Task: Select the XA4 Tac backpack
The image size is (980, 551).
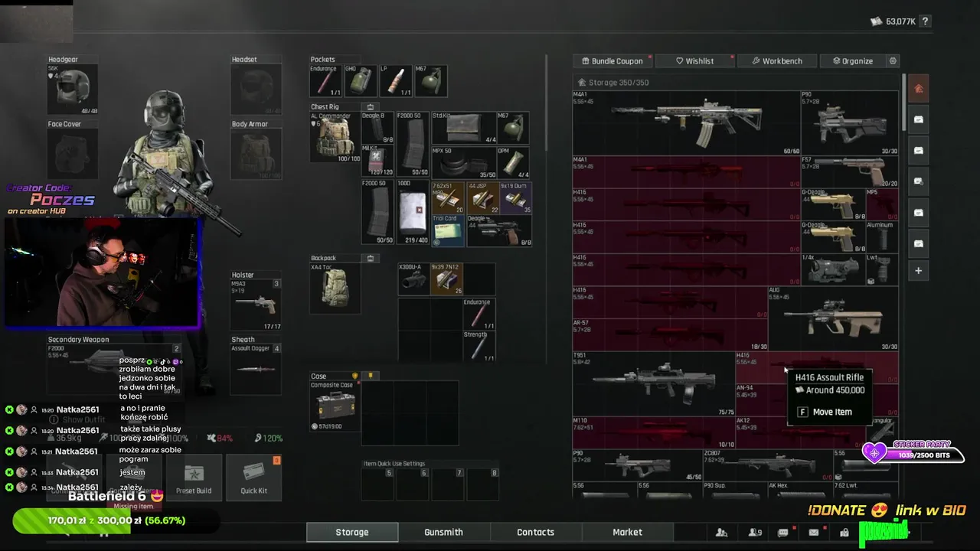Action: pyautogui.click(x=335, y=289)
